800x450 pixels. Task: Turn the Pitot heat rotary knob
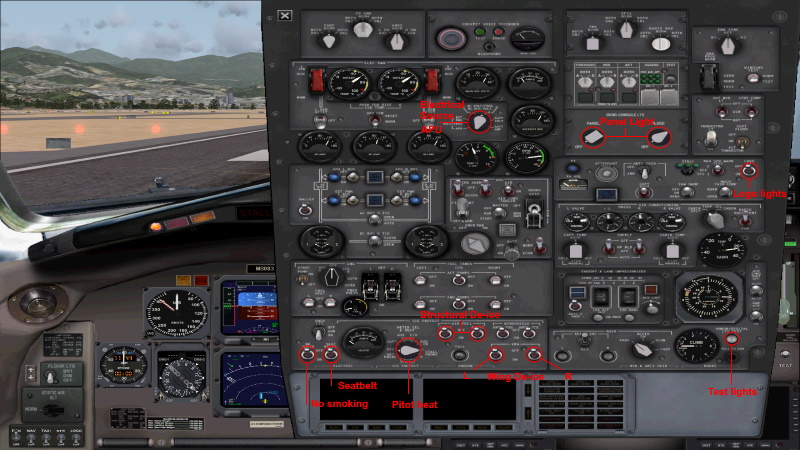(408, 350)
